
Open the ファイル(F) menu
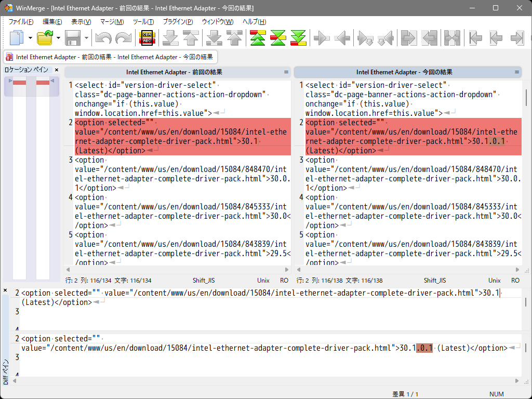[x=21, y=22]
